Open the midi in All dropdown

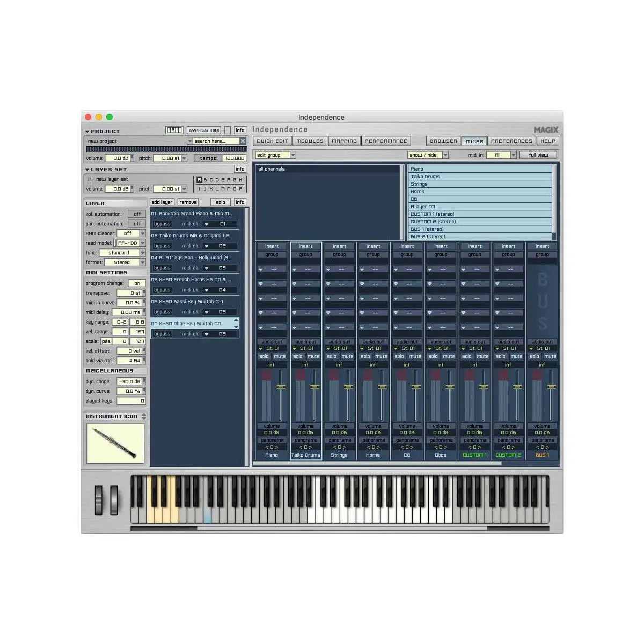pos(501,155)
